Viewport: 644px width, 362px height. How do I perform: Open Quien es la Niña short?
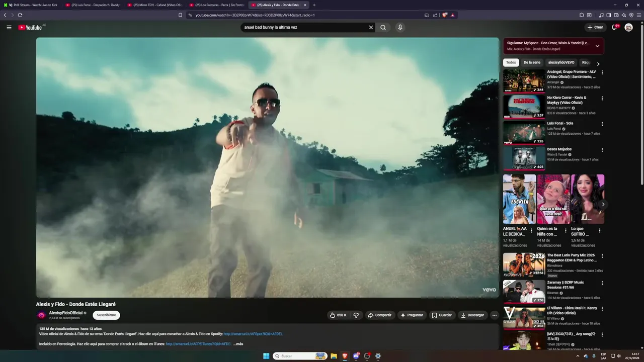553,199
